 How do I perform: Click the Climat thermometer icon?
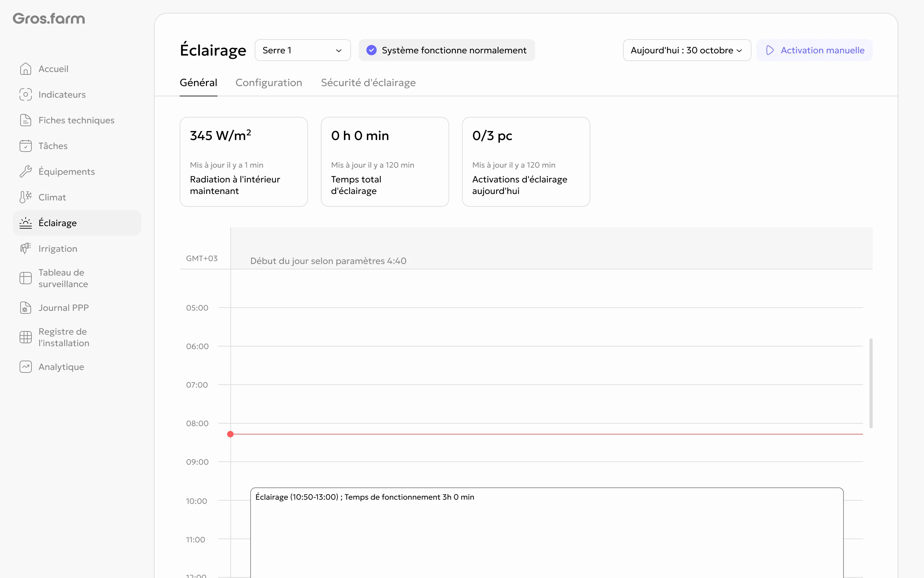26,197
